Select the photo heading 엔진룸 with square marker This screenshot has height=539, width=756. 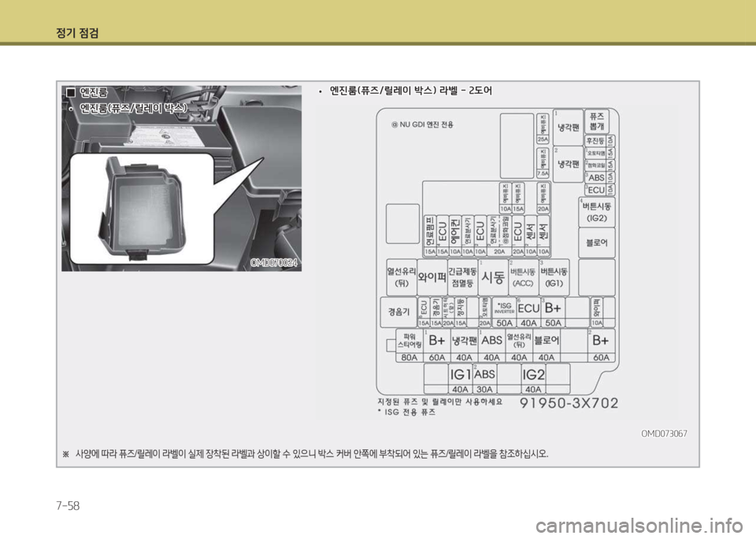(87, 92)
